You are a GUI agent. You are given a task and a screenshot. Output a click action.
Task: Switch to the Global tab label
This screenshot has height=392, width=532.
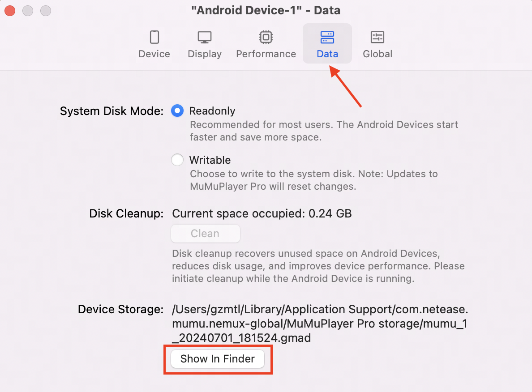(378, 54)
